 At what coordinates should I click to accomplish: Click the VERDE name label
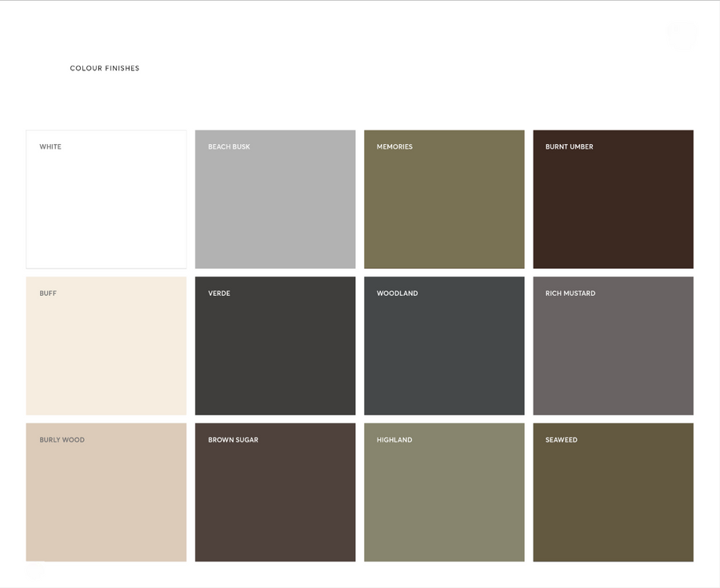click(218, 293)
